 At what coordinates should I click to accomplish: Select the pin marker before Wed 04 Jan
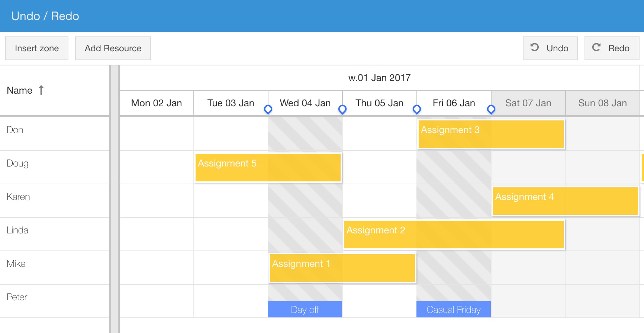click(268, 109)
